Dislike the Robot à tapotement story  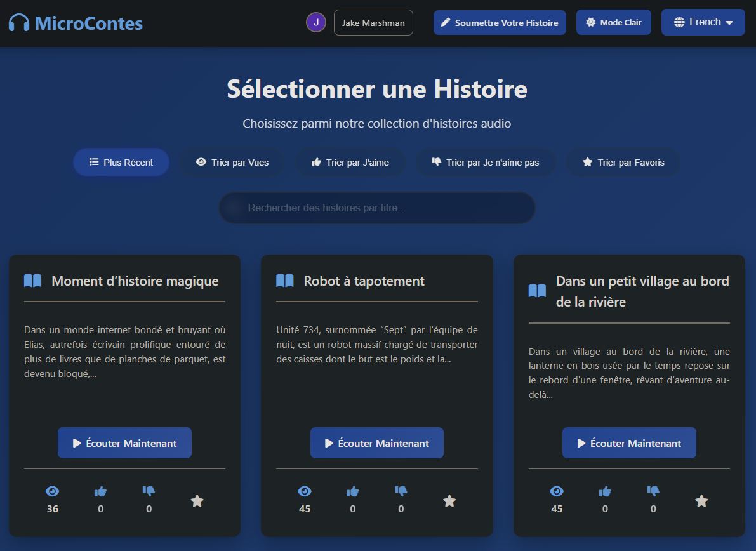tap(401, 491)
